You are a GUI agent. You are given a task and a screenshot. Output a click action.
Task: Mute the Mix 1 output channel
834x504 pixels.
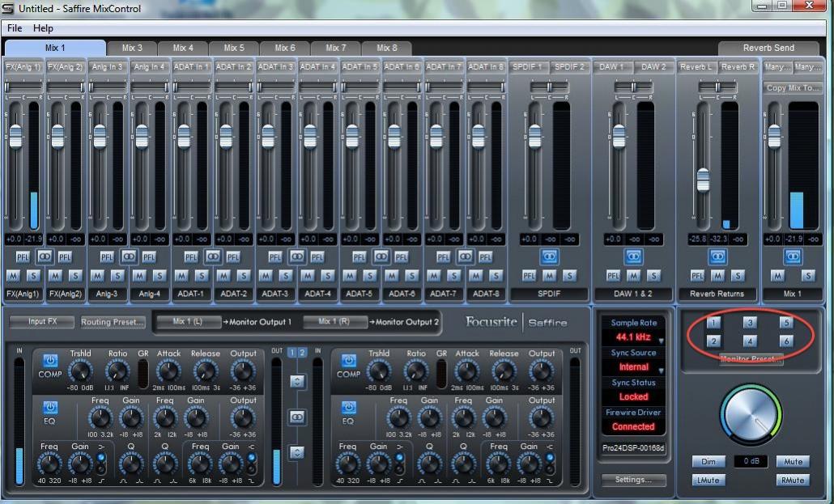777,276
